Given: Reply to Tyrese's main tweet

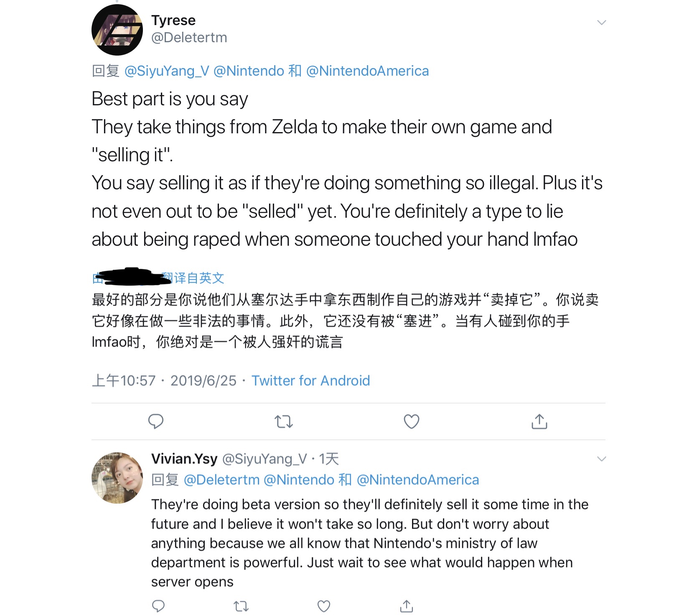Looking at the screenshot, I should [x=156, y=421].
